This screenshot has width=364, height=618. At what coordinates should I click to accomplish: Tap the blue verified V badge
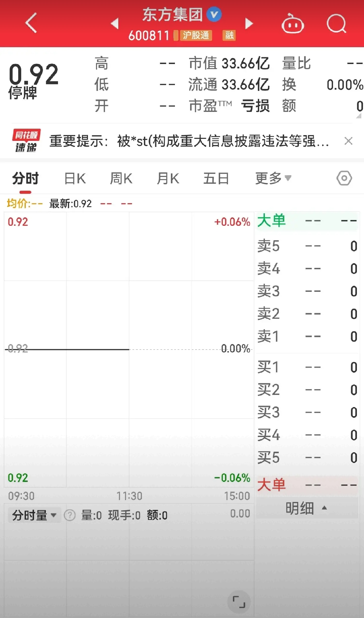(214, 14)
